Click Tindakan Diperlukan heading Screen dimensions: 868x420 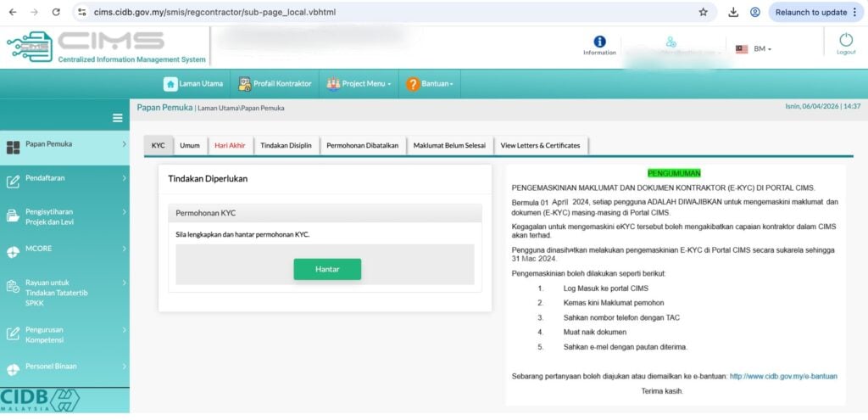coord(208,179)
